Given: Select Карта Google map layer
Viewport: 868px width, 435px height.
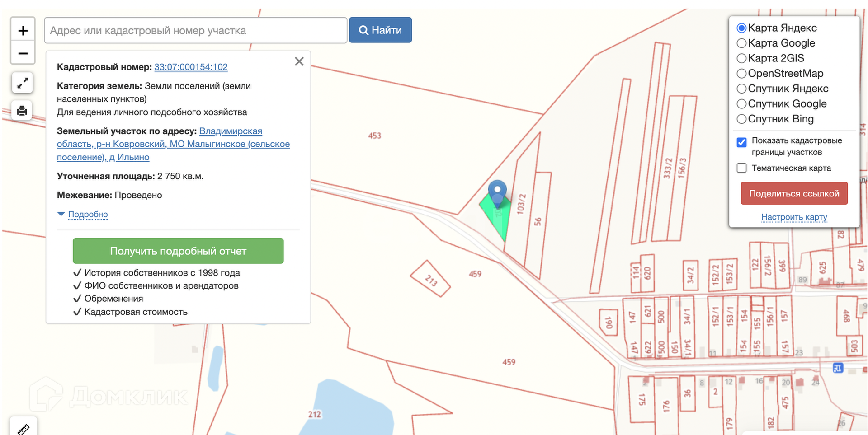Looking at the screenshot, I should (x=741, y=43).
